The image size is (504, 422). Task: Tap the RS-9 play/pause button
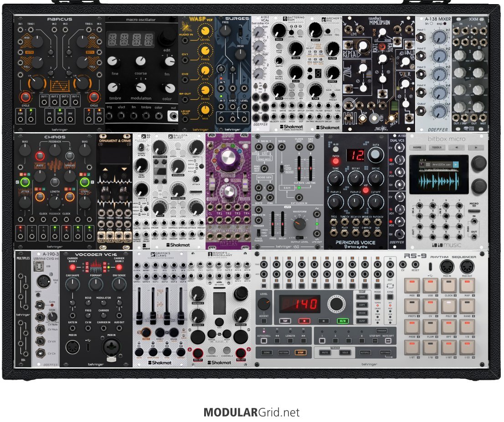click(x=343, y=321)
